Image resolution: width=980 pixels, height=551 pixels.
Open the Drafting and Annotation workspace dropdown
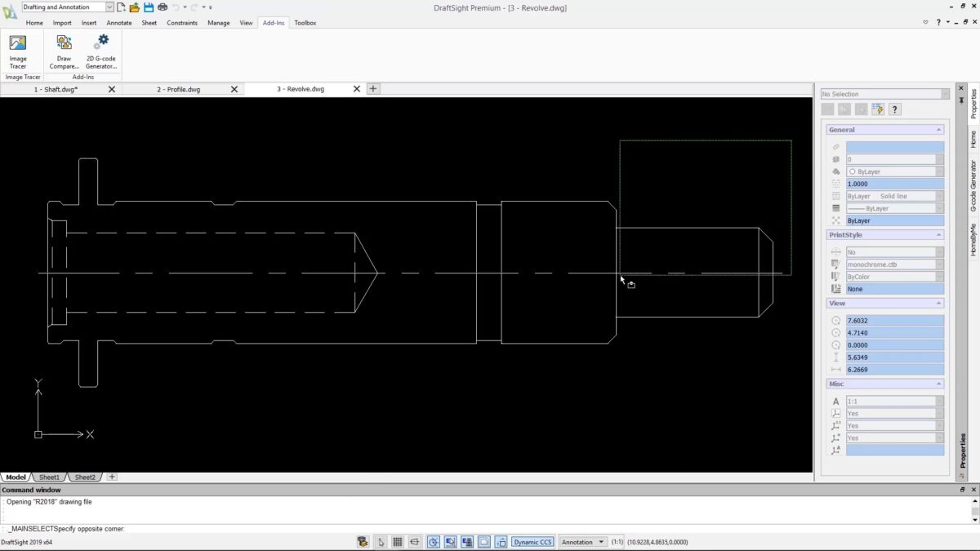pos(68,7)
